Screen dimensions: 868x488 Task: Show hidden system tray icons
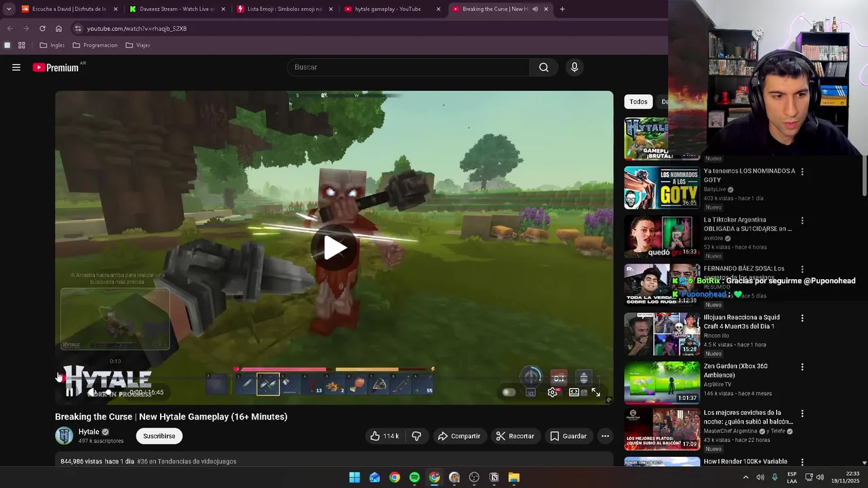pos(746,477)
